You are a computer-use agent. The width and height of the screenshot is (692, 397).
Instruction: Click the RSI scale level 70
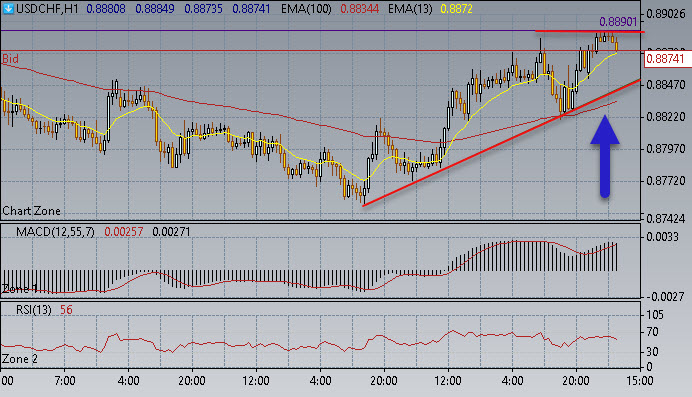[652, 332]
